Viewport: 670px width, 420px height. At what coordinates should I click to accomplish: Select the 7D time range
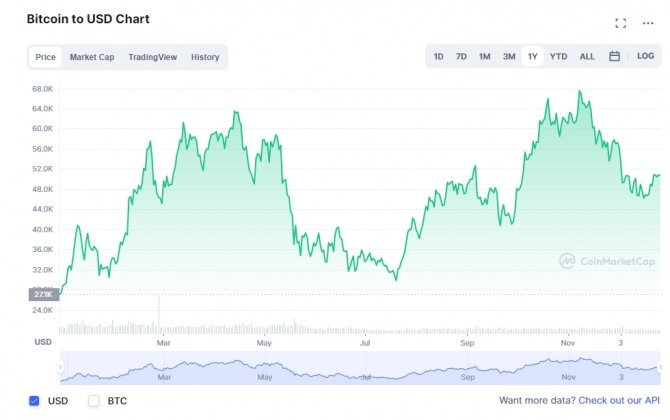(x=461, y=57)
